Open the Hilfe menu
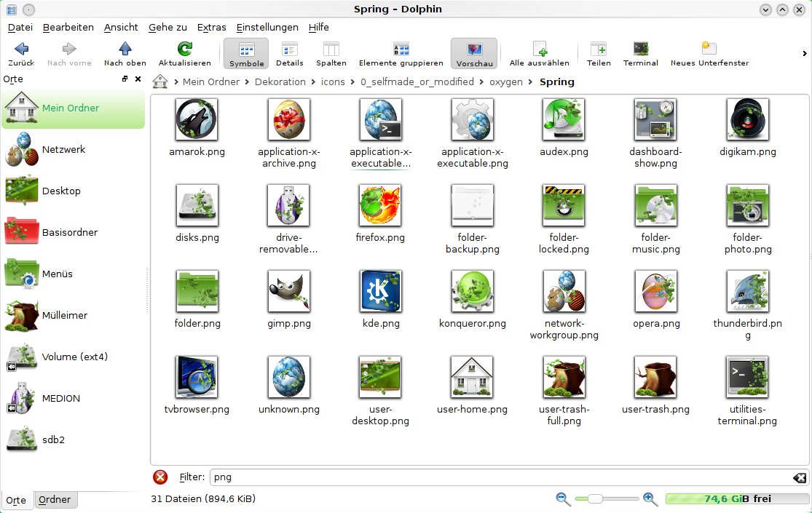The width and height of the screenshot is (812, 513). [318, 27]
